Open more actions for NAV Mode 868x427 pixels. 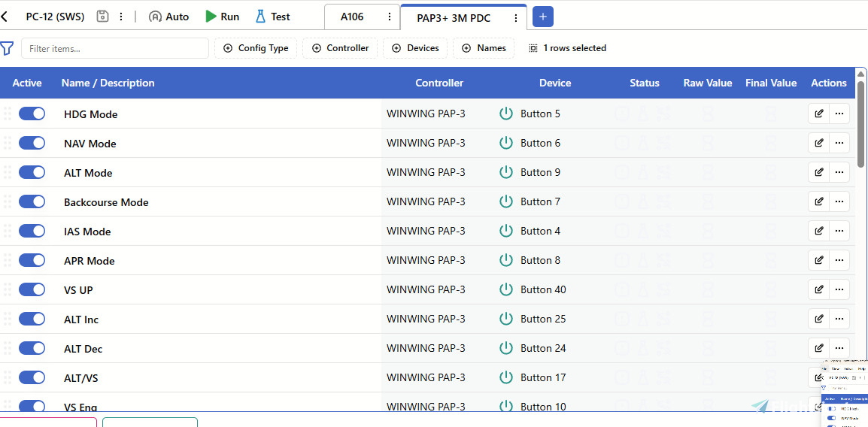[x=839, y=143]
